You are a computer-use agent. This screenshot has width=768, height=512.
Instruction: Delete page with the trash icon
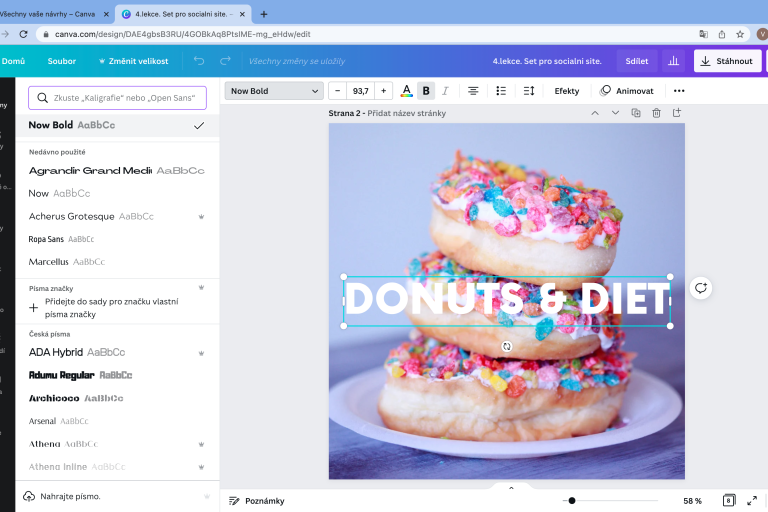pyautogui.click(x=656, y=113)
